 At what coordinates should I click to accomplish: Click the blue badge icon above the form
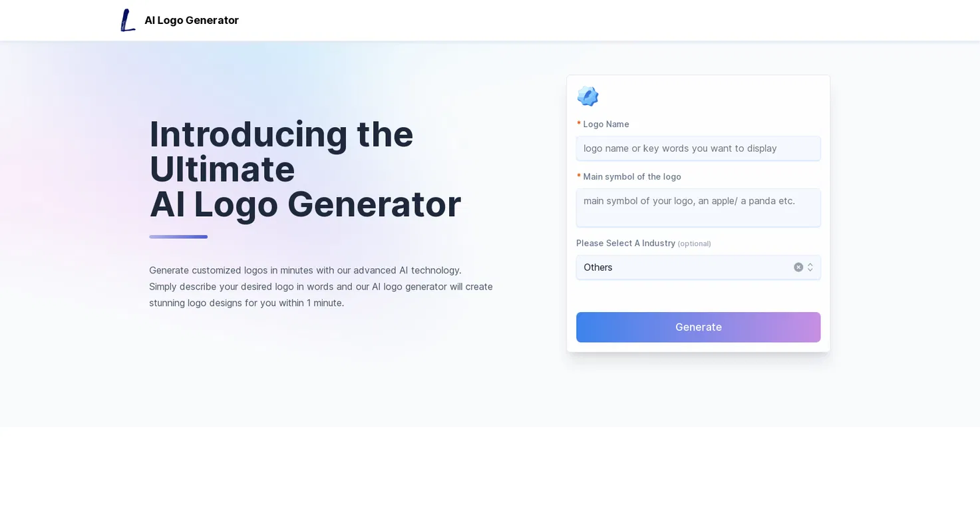tap(588, 96)
